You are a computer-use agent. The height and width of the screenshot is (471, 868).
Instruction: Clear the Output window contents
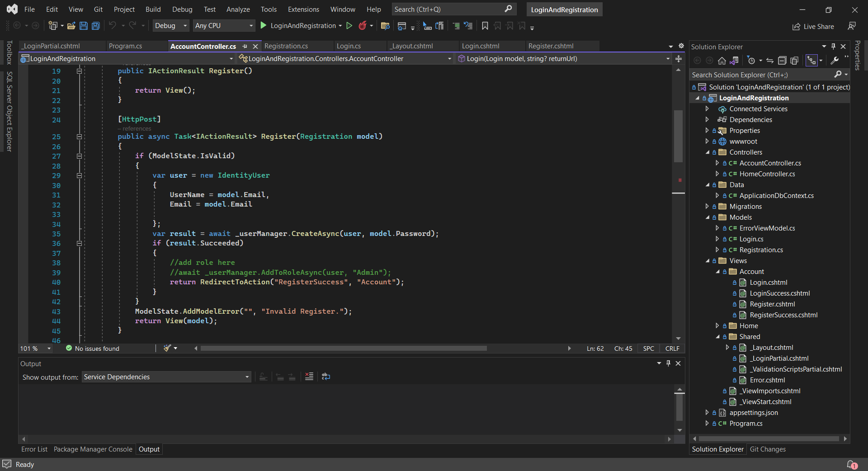coord(309,376)
